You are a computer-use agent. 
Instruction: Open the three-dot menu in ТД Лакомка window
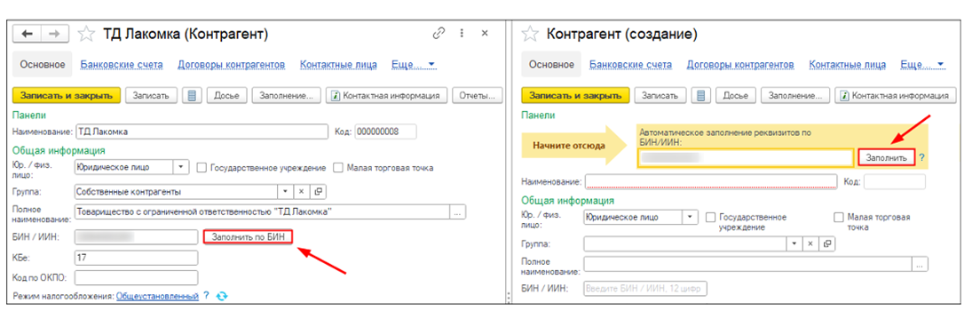[462, 34]
